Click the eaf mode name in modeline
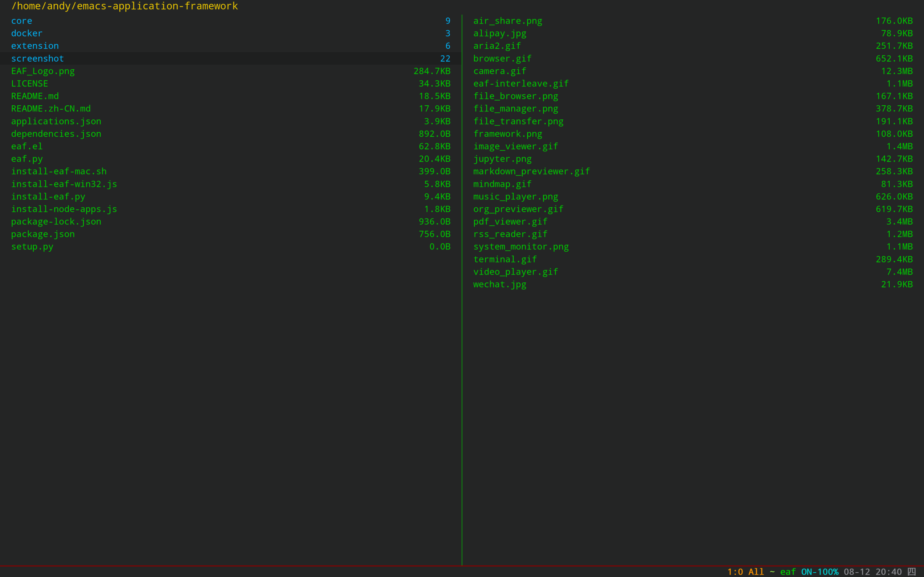 (788, 572)
